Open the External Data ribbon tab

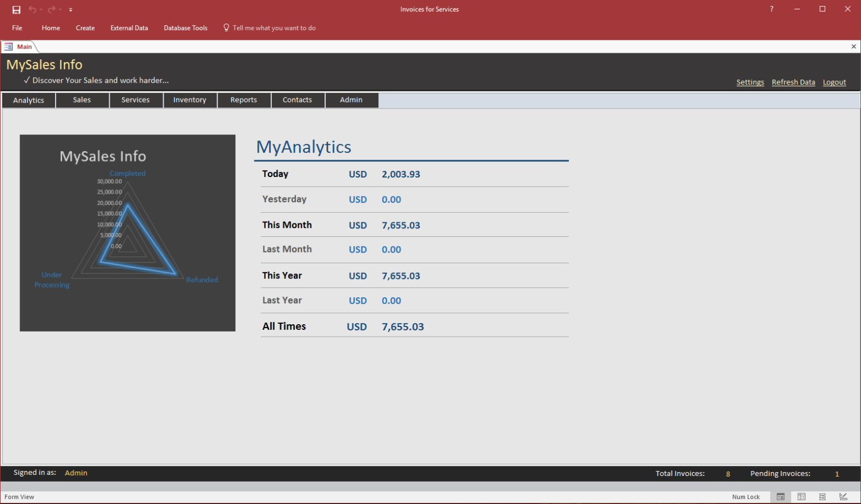[x=129, y=27]
